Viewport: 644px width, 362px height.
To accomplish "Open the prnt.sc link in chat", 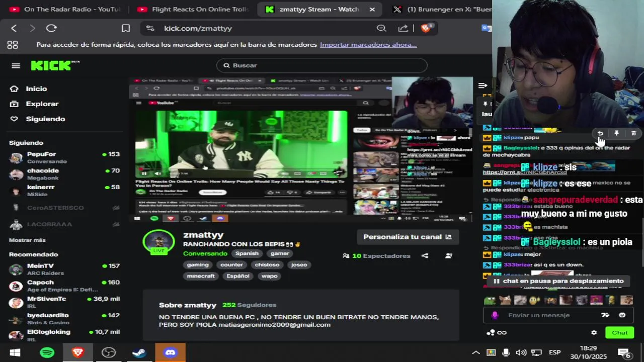I will 525,172.
